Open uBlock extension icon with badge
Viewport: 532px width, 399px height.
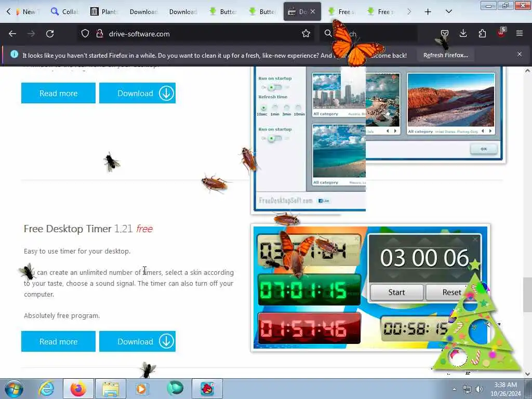(501, 33)
